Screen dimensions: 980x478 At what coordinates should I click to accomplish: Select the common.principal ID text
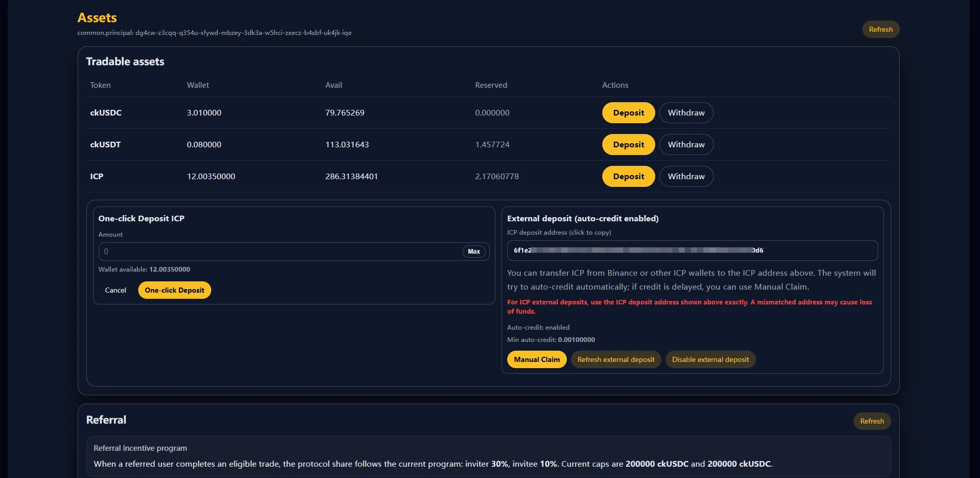point(243,33)
